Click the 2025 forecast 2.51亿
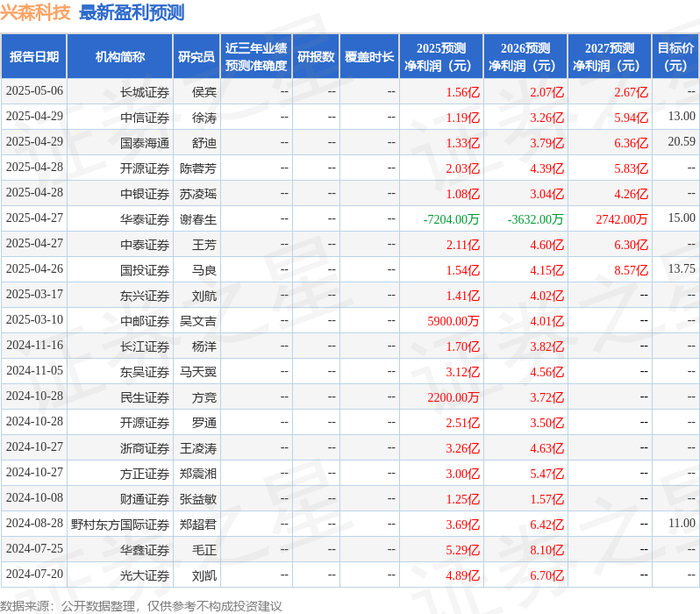Image resolution: width=700 pixels, height=614 pixels. coord(463,423)
